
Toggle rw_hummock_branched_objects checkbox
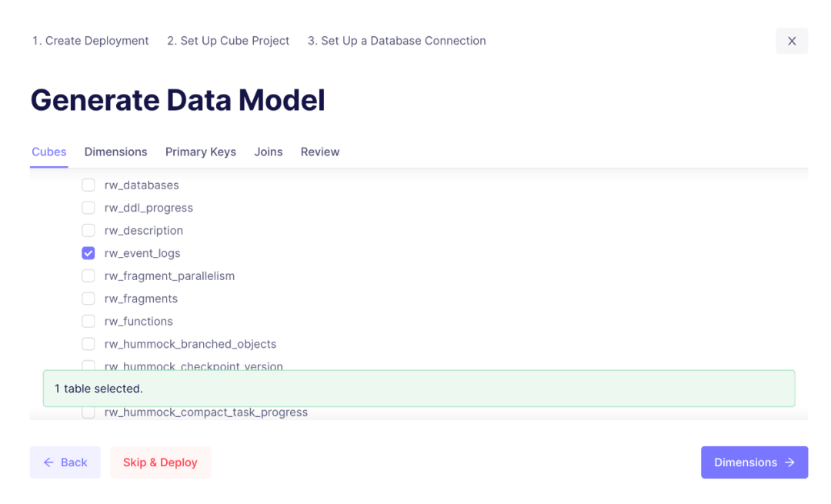pos(88,344)
